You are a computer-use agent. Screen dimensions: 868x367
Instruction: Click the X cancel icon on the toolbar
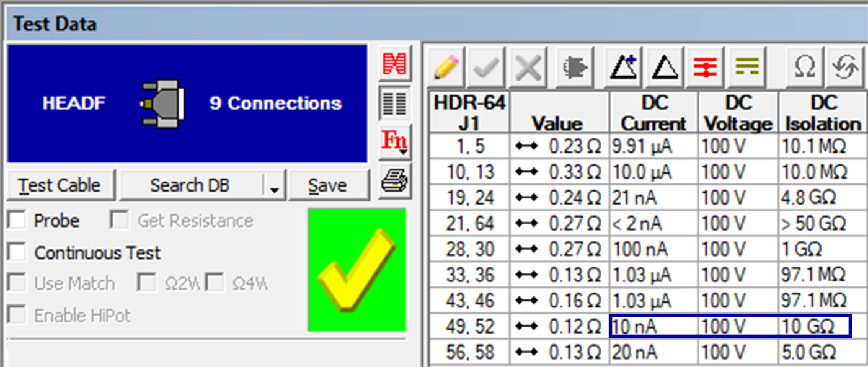(526, 65)
